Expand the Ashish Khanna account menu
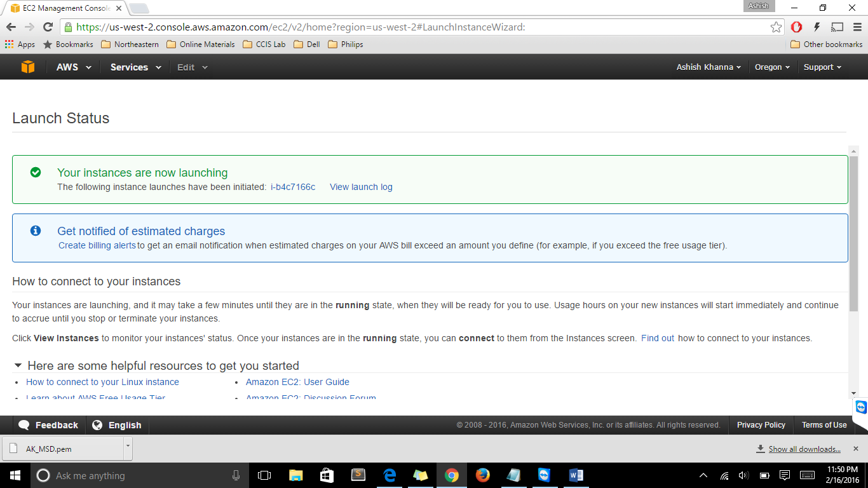The width and height of the screenshot is (868, 488). click(709, 67)
